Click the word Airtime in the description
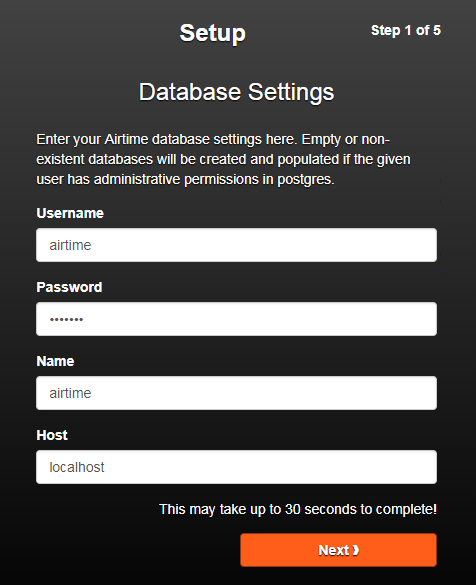The height and width of the screenshot is (585, 476). (x=126, y=139)
